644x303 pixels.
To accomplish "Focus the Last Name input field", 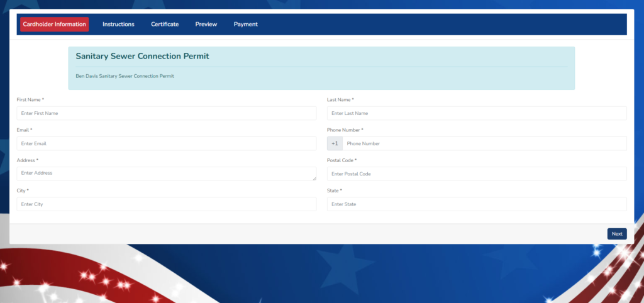I will [477, 113].
